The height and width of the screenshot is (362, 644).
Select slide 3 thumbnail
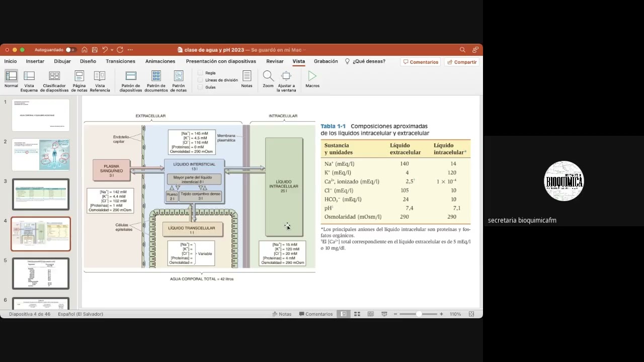tap(41, 195)
